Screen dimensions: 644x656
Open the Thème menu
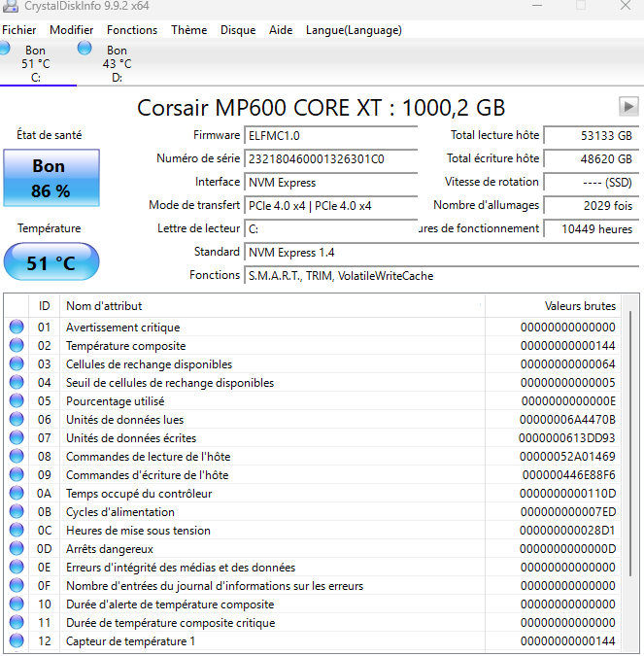click(x=189, y=30)
